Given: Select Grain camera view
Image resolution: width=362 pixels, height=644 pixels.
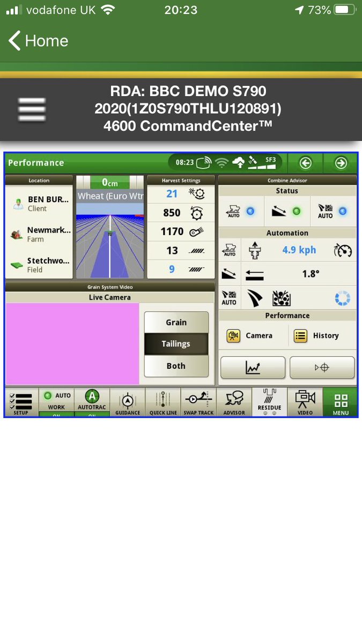Looking at the screenshot, I should point(176,322).
